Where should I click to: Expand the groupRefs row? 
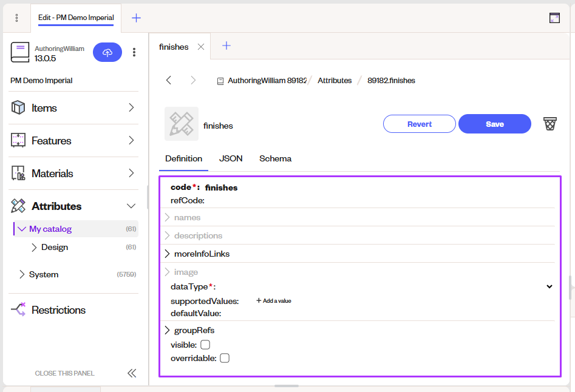point(167,330)
